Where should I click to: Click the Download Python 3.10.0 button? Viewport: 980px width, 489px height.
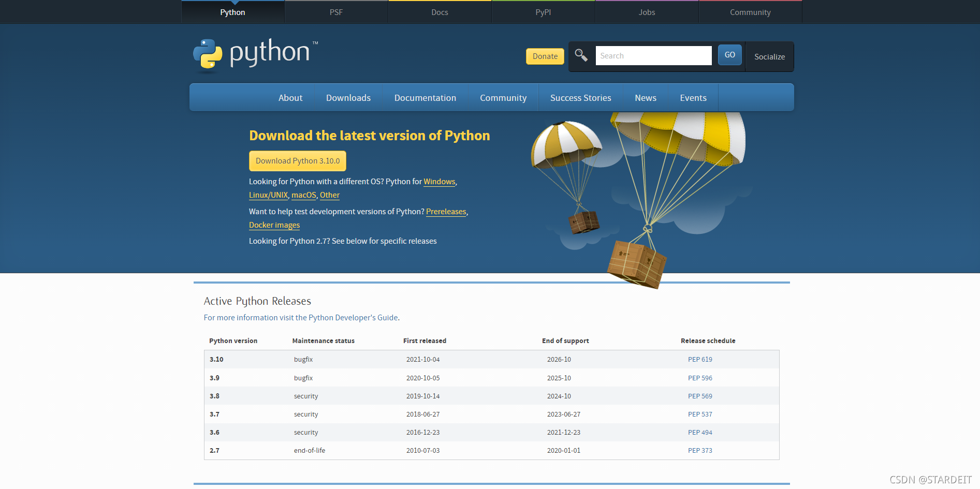298,161
